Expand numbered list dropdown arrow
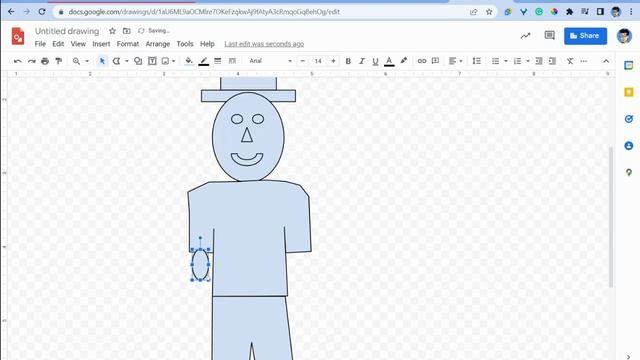 (528, 61)
